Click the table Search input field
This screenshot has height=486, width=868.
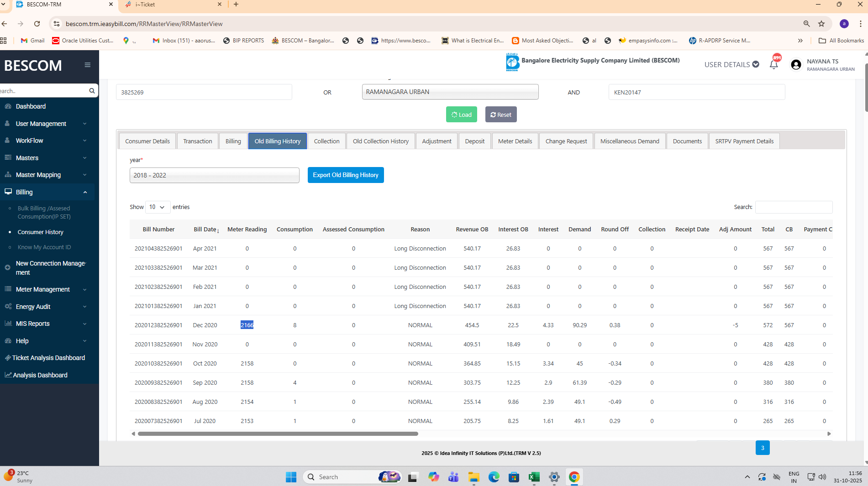pyautogui.click(x=794, y=207)
